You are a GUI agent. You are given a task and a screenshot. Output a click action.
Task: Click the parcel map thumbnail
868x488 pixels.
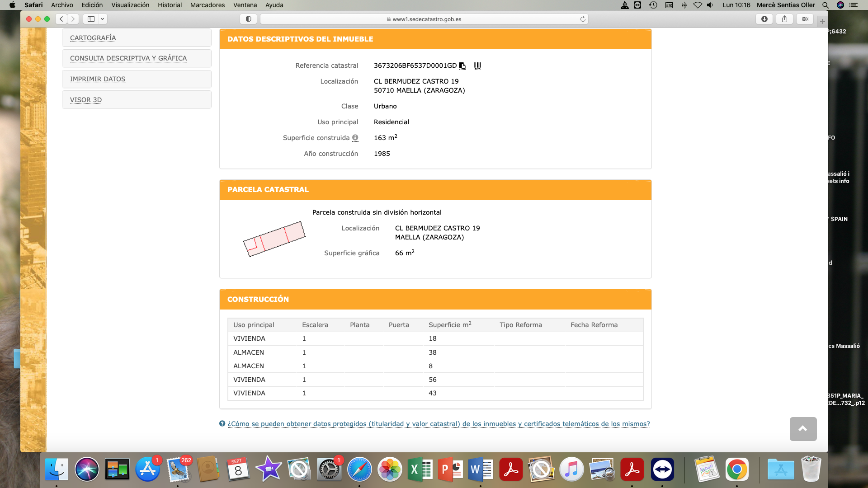(274, 239)
